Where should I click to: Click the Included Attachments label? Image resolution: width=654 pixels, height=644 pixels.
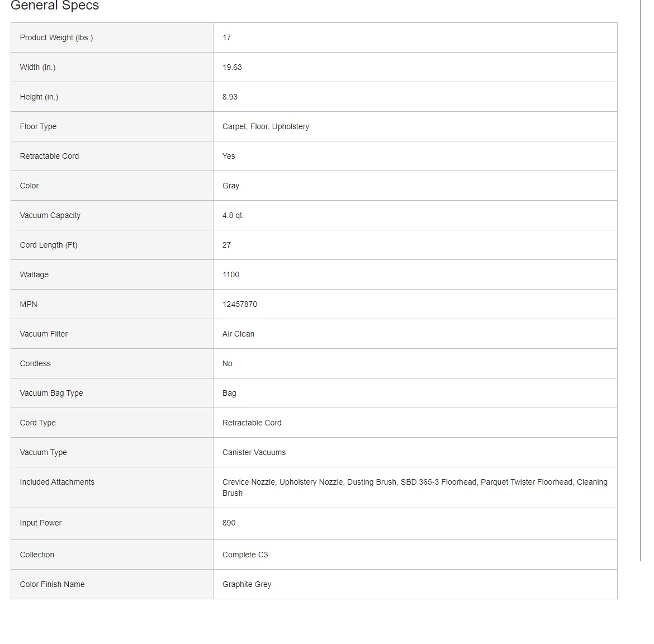[x=57, y=482]
